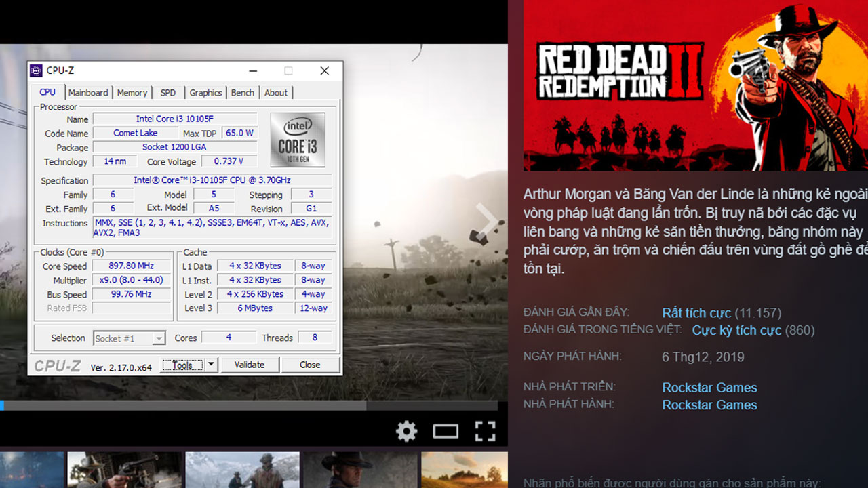Viewport: 868px width, 488px height.
Task: Click the Intel Core i3 logo
Action: (298, 140)
